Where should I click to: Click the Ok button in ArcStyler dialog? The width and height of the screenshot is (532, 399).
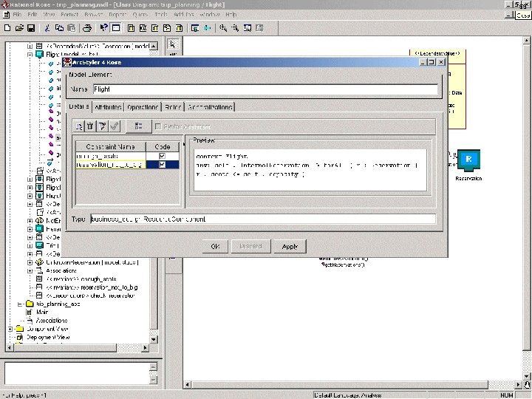tap(215, 246)
